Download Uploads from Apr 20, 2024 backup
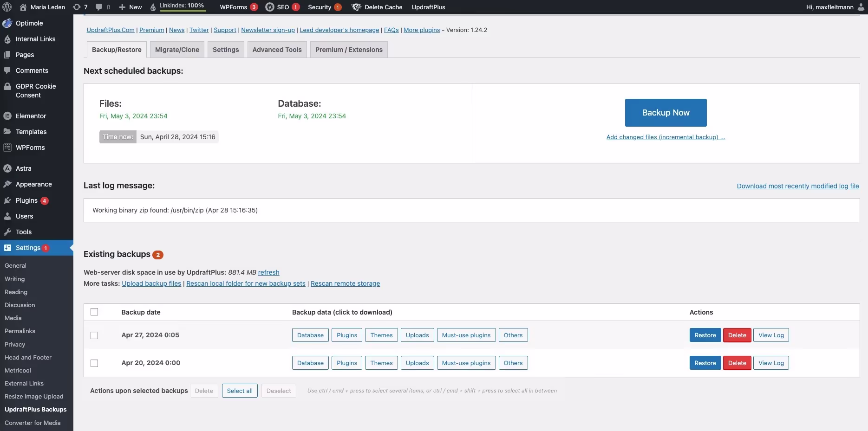The width and height of the screenshot is (868, 431). [417, 363]
